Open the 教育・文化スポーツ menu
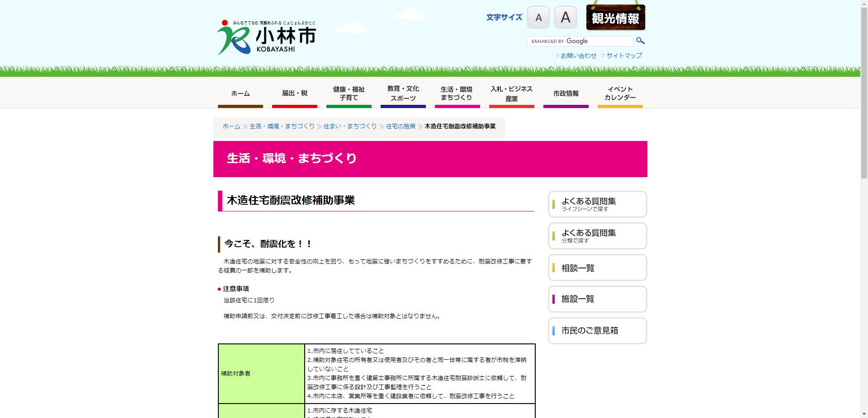 [x=403, y=94]
